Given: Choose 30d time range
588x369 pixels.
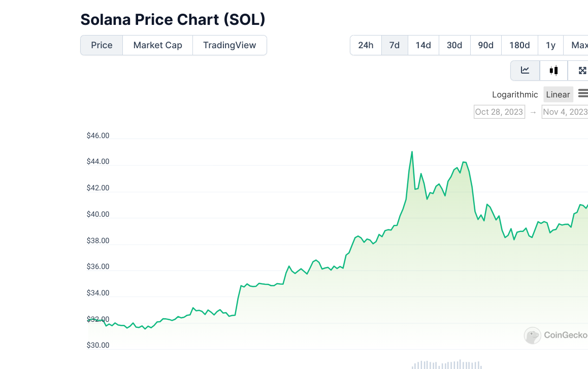Looking at the screenshot, I should [454, 45].
